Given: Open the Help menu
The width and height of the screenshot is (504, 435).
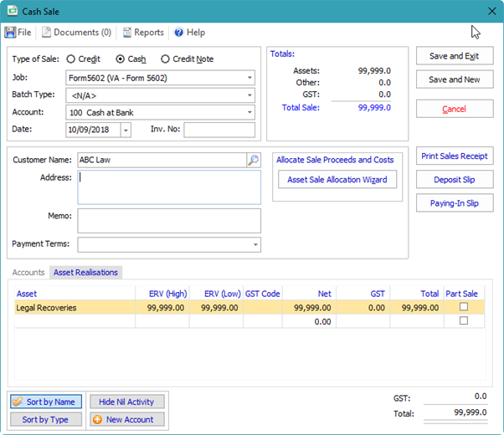Looking at the screenshot, I should tap(189, 33).
